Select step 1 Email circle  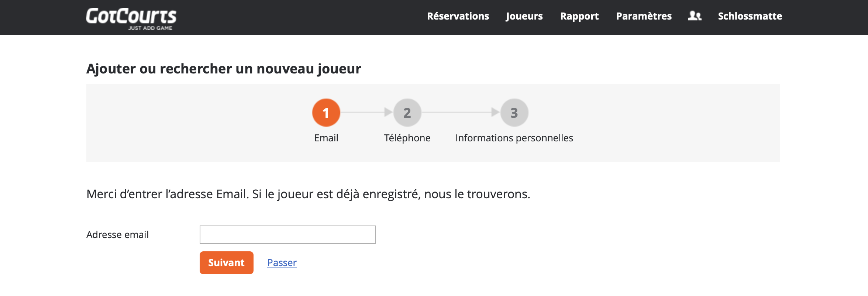click(x=326, y=113)
